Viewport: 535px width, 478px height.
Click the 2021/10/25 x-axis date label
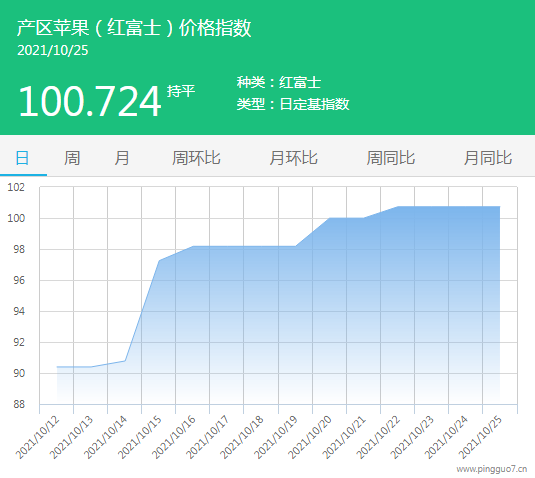(480, 437)
